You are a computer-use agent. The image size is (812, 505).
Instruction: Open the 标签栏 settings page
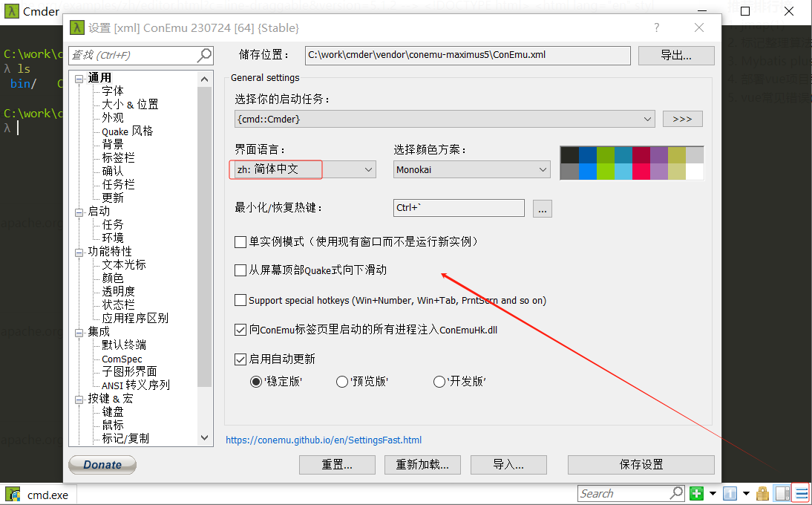tap(118, 158)
